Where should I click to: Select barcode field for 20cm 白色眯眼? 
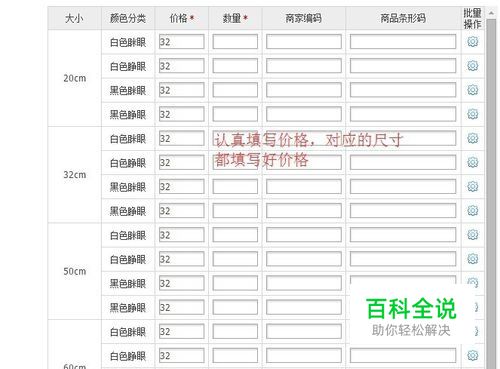[x=403, y=42]
